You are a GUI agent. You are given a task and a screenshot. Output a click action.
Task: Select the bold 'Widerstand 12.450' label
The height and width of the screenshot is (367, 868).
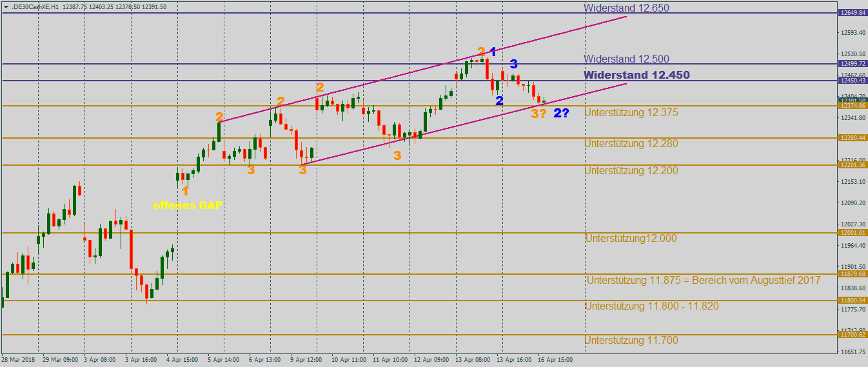click(636, 75)
